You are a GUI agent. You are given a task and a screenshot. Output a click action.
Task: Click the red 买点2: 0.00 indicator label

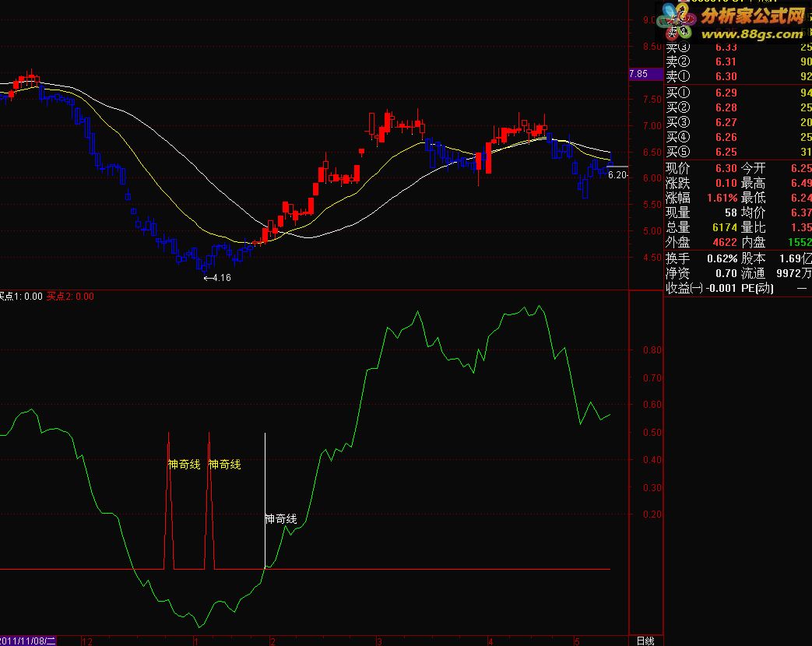[x=70, y=297]
